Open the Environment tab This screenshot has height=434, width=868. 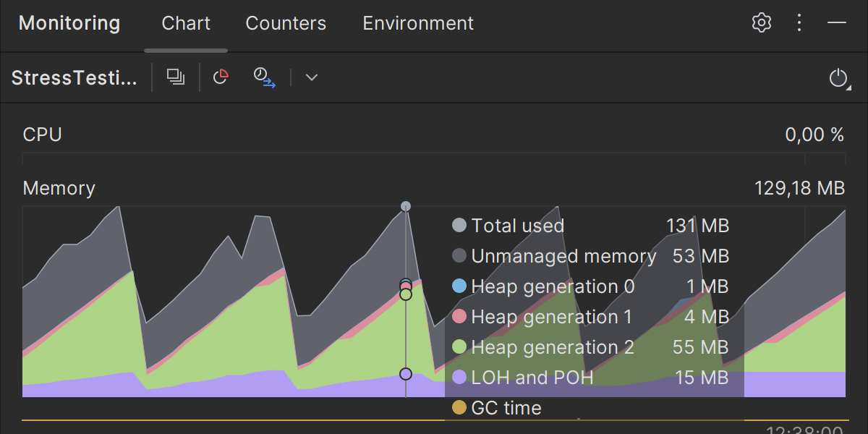click(x=418, y=23)
